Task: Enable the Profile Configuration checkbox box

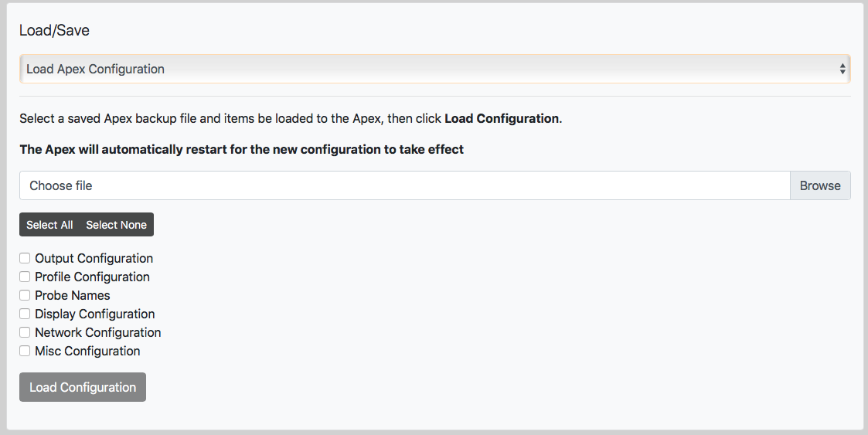Action: (x=25, y=277)
